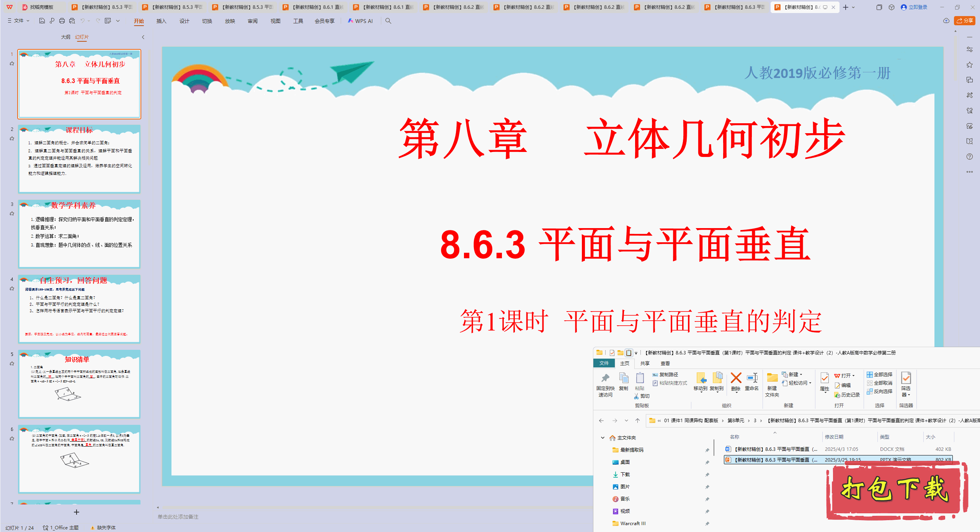Screen dimensions: 980x532
Task: Switch to the 切换 ribbon tab
Action: tap(207, 21)
